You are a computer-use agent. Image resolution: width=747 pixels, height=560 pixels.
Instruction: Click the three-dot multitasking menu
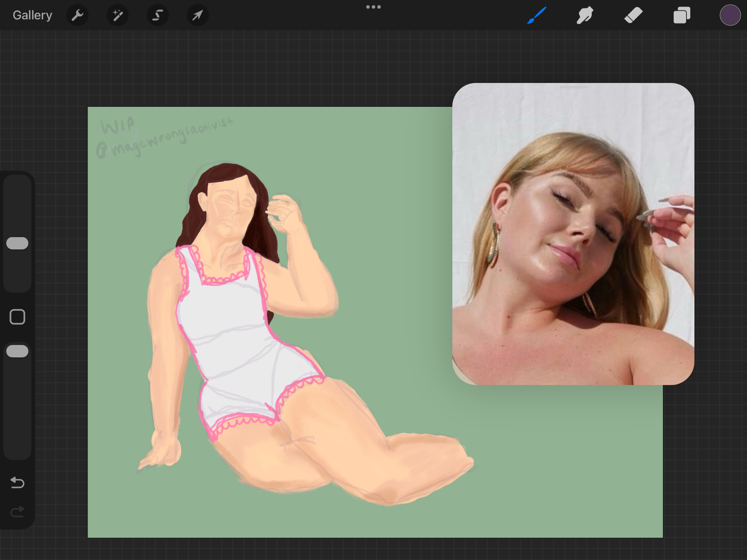pos(373,7)
